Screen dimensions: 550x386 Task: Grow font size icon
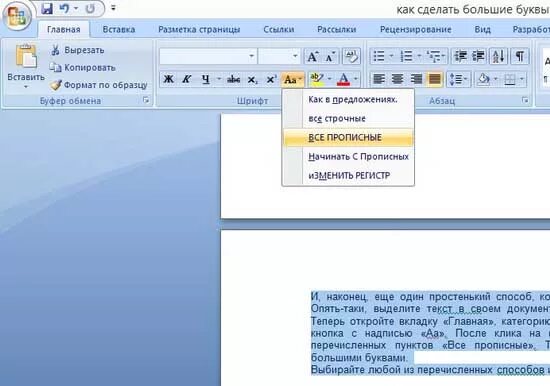point(312,56)
